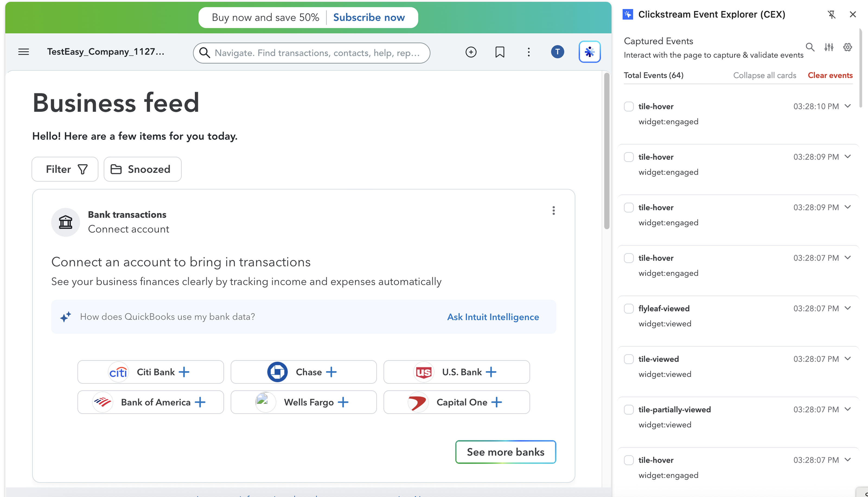This screenshot has width=868, height=497.
Task: Click the Citi Bank logo
Action: [118, 372]
